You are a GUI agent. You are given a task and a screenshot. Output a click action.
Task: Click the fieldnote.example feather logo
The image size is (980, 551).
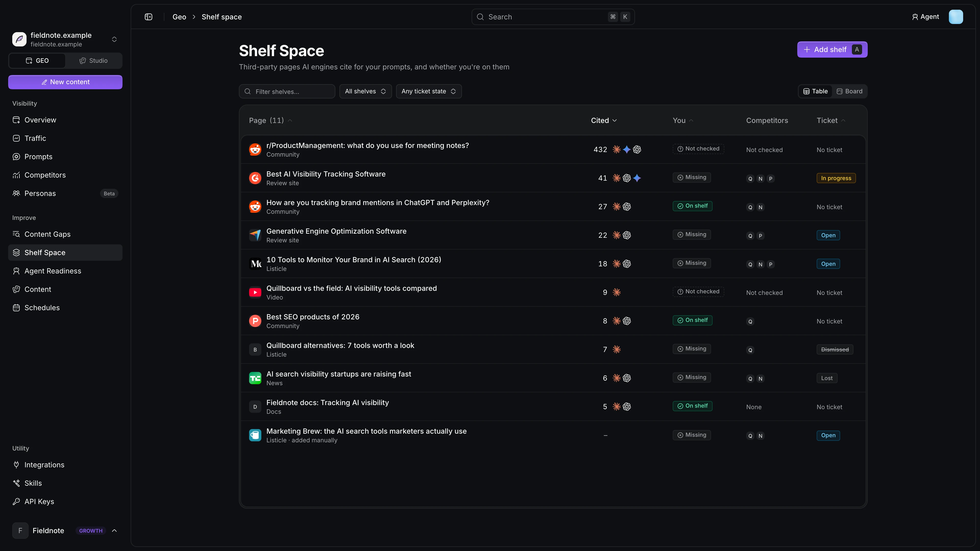(x=19, y=39)
